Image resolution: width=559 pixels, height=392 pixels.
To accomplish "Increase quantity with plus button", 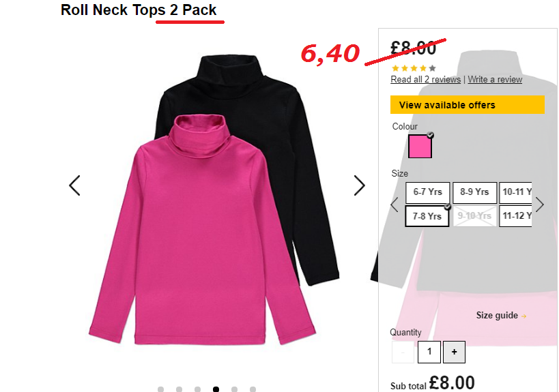I will coord(454,352).
